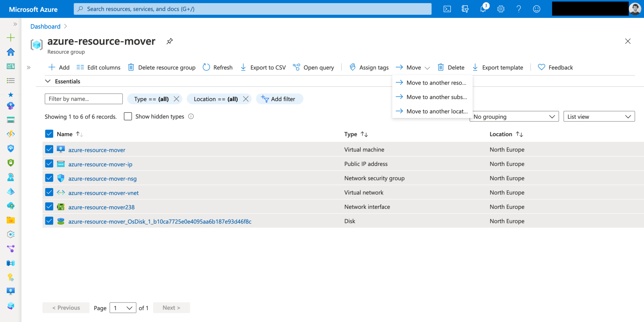
Task: Open Cloud Shell from the top bar
Action: point(447,9)
